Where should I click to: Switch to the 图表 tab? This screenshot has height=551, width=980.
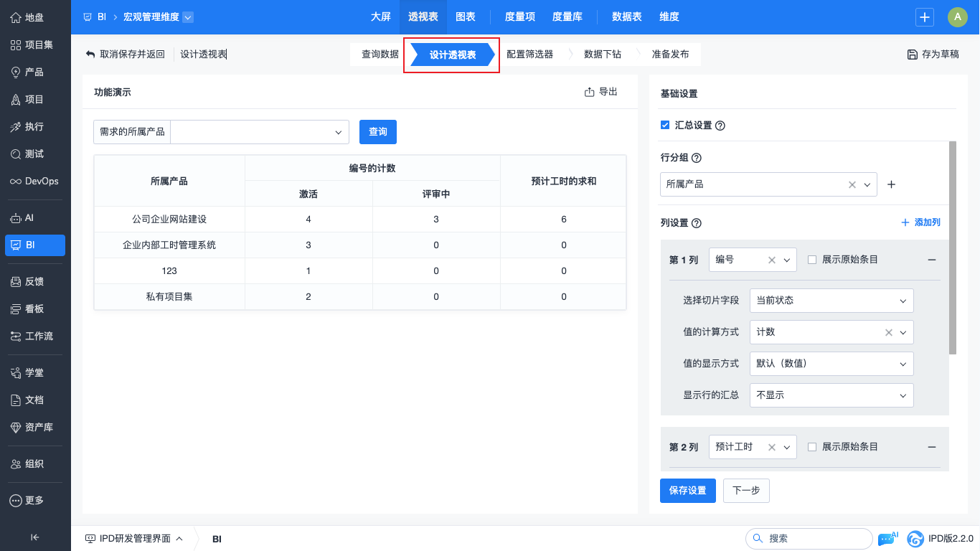click(466, 17)
